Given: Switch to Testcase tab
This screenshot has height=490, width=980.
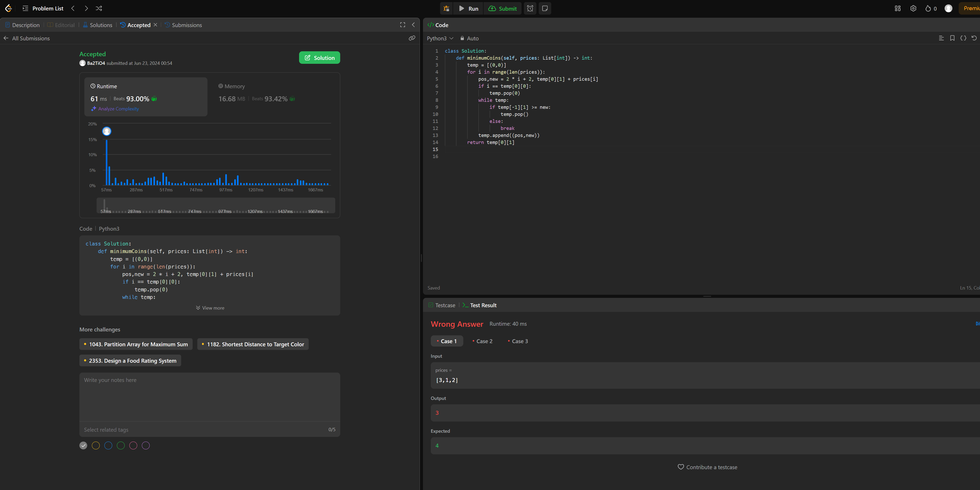Looking at the screenshot, I should tap(442, 305).
